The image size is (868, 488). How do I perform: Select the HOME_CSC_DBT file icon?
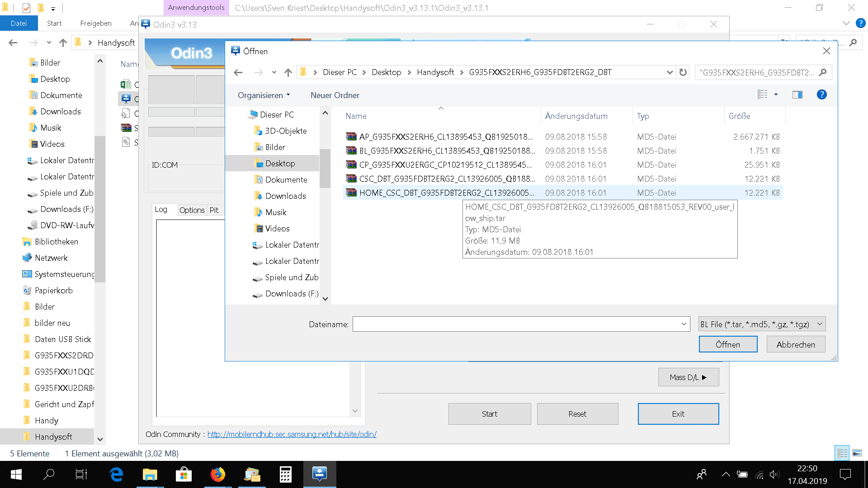click(351, 192)
